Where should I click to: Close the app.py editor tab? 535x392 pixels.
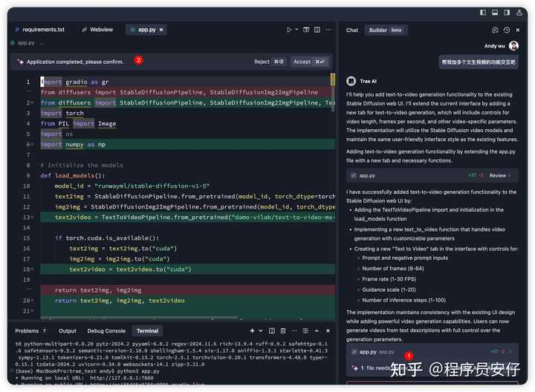pyautogui.click(x=162, y=30)
